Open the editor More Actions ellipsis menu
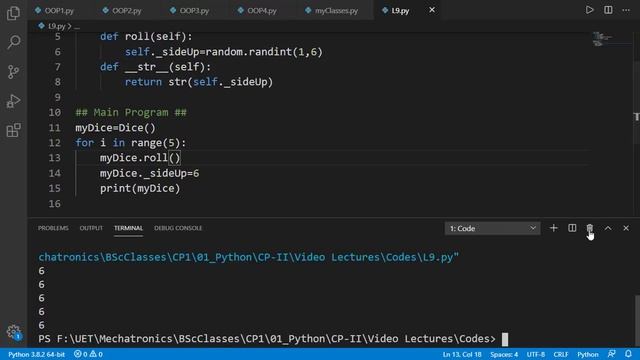This screenshot has height=360, width=640. pos(626,10)
